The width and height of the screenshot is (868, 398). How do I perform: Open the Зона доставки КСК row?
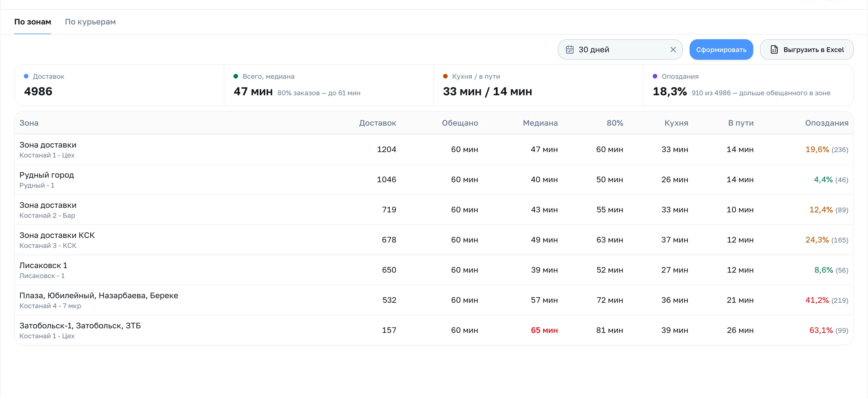434,240
